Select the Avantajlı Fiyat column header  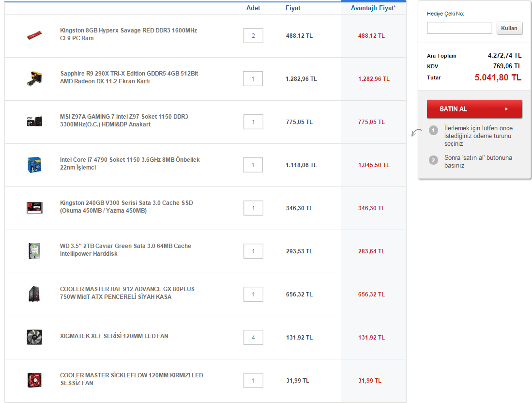click(x=373, y=8)
